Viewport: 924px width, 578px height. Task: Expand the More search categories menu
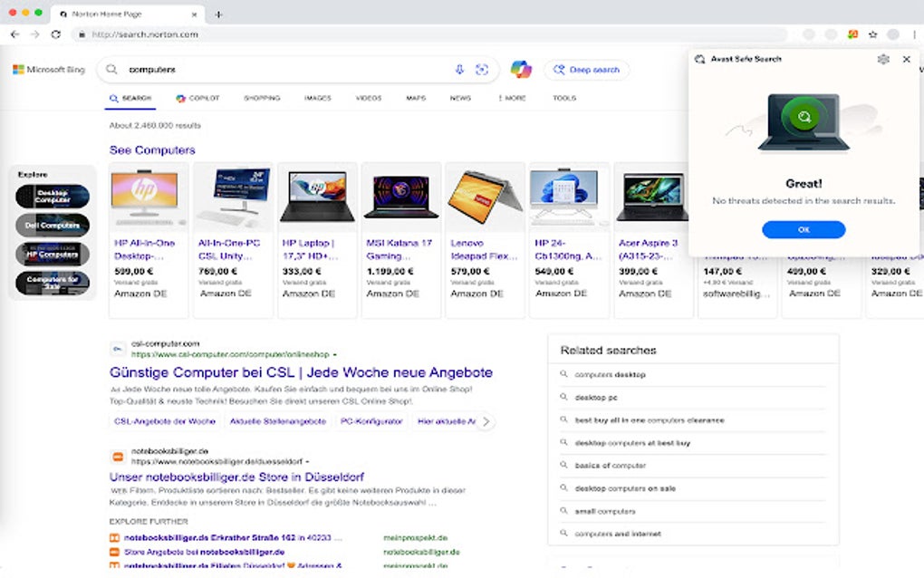(x=512, y=98)
